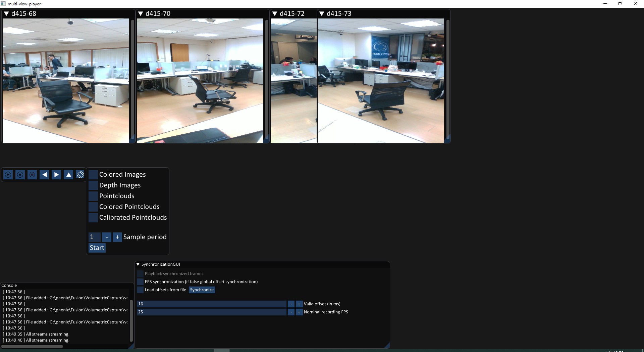Collapse the d415-70 camera view
This screenshot has height=352, width=644.
(141, 13)
